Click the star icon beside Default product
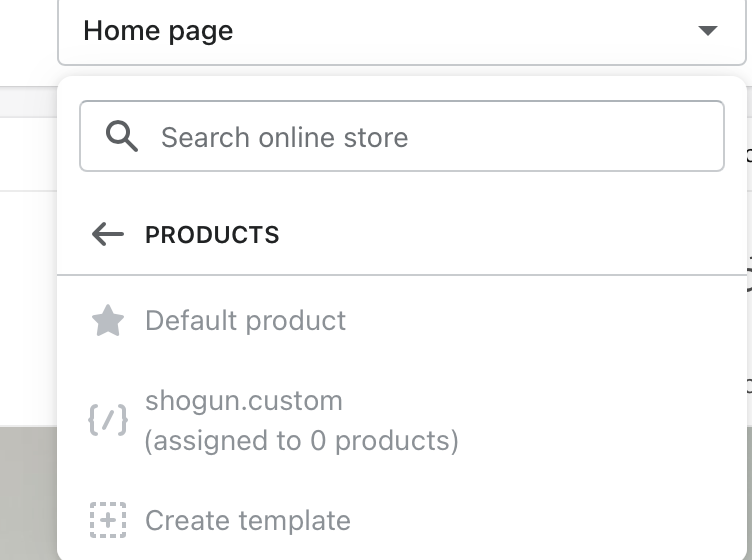This screenshot has width=752, height=560. click(x=107, y=321)
